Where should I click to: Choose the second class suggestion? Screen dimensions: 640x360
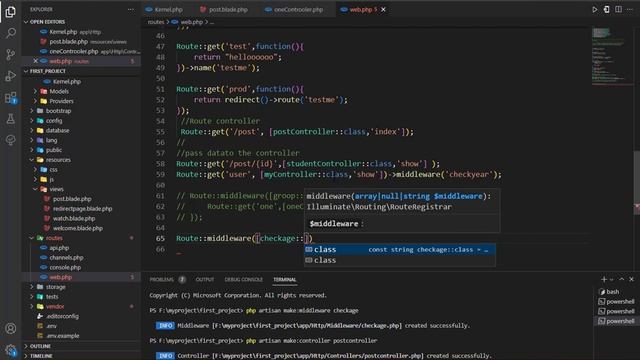400,260
